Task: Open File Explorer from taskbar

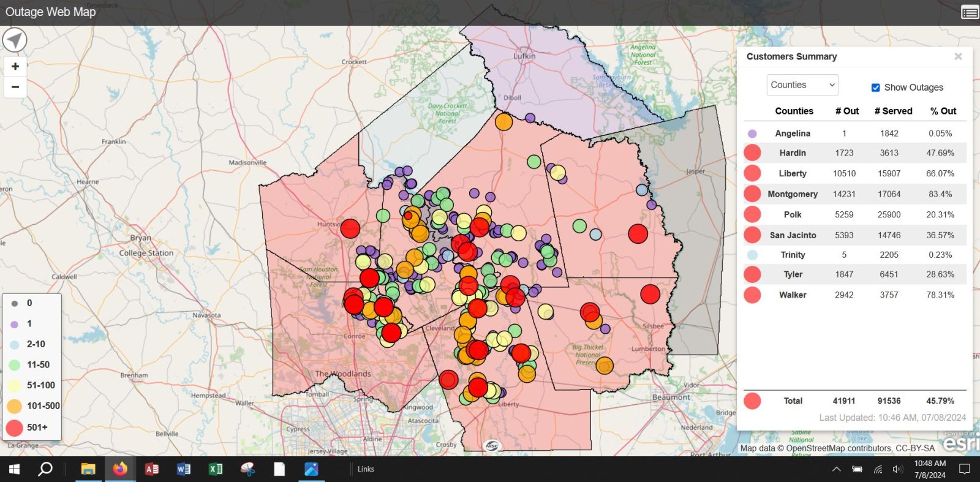Action: click(x=88, y=469)
